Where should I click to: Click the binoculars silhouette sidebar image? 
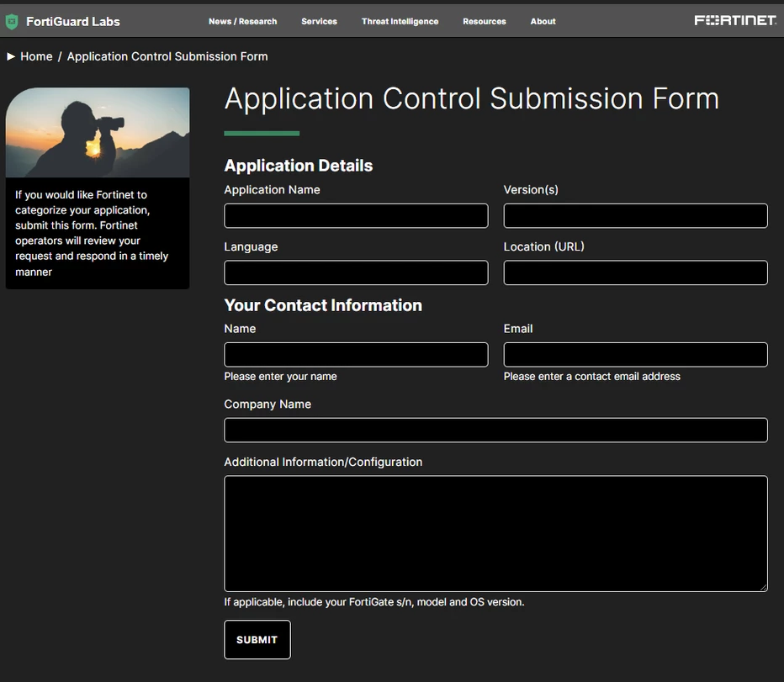tap(98, 133)
